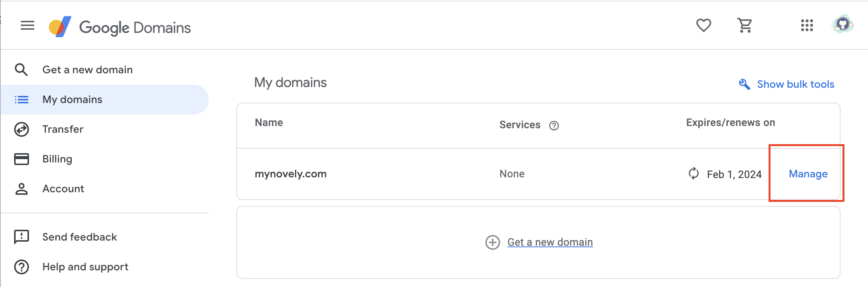Screen dimensions: 868x287
Task: Open the account profile avatar
Action: [x=842, y=25]
